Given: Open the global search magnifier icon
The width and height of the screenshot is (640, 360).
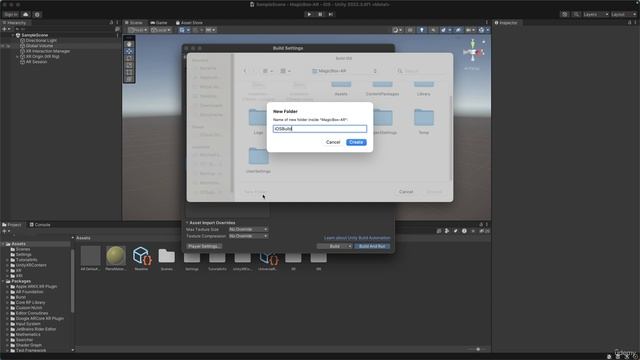Looking at the screenshot, I should click(576, 14).
